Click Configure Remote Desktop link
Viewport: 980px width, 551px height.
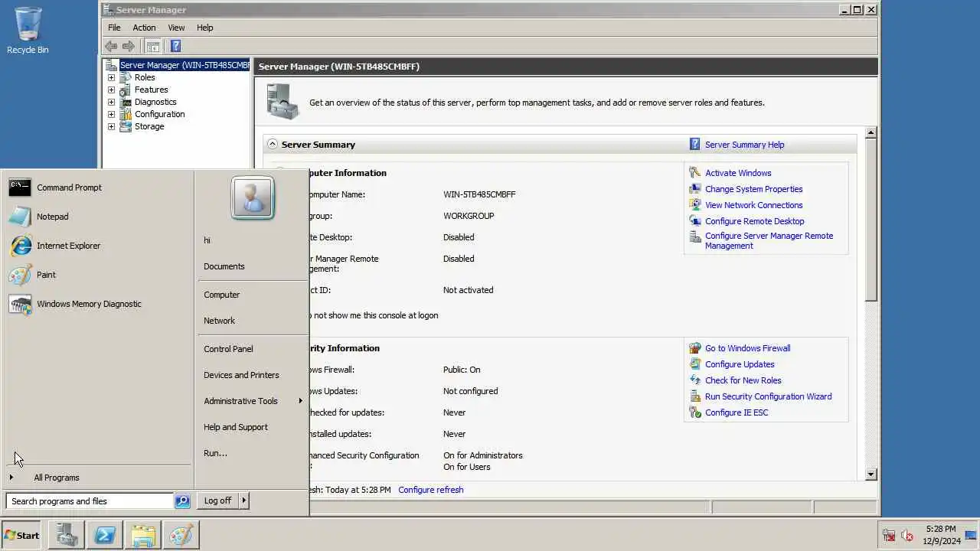coord(754,221)
